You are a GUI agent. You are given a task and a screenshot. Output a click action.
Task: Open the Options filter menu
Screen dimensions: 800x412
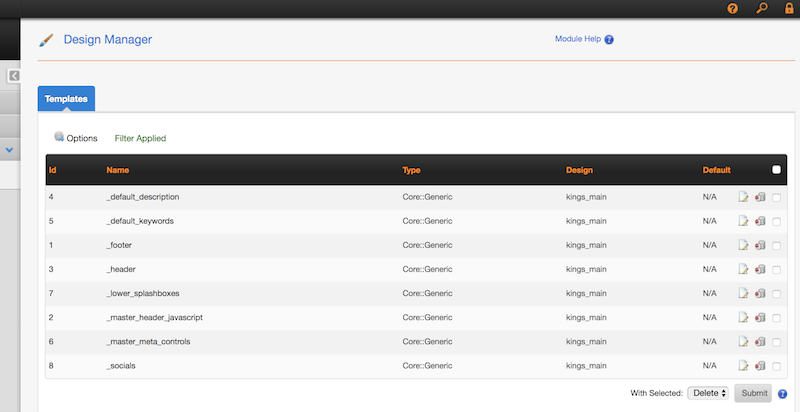[76, 138]
